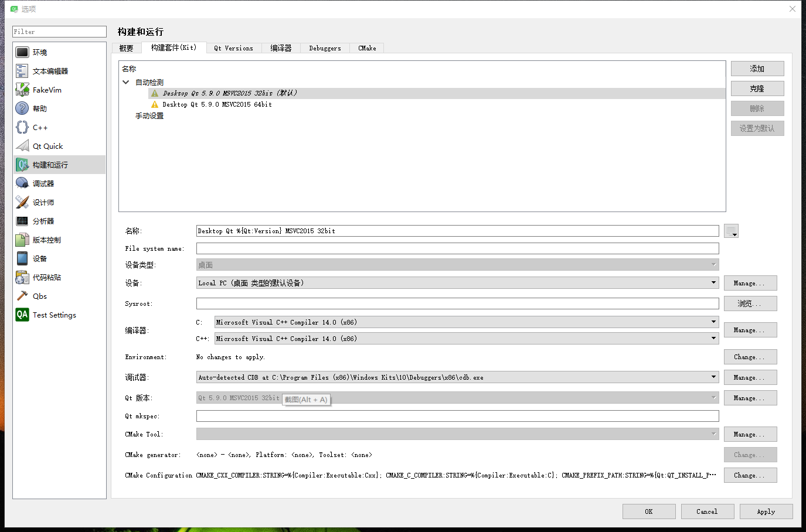This screenshot has height=532, width=806.
Task: Select the 版本控制 icon
Action: click(x=22, y=240)
